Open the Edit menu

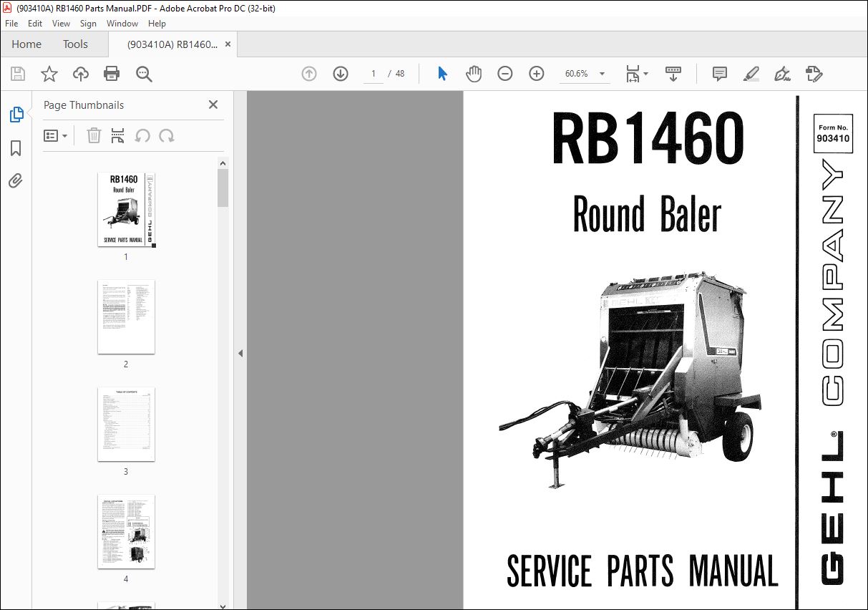coord(35,24)
